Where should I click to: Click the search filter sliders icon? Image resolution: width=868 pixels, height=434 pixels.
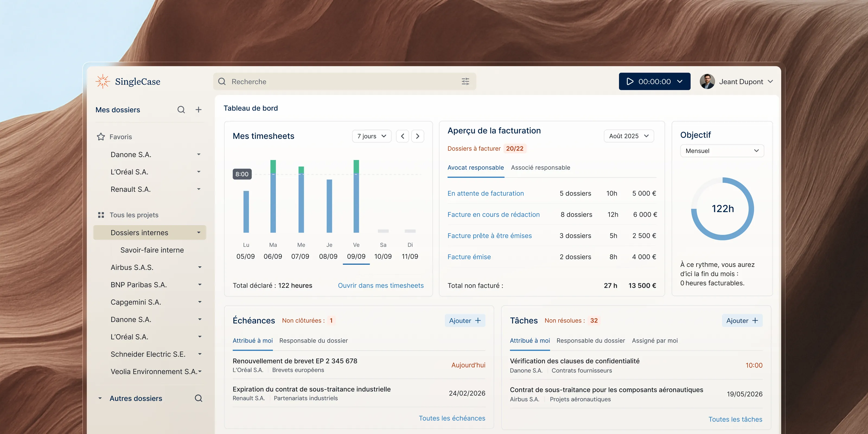[x=465, y=81]
